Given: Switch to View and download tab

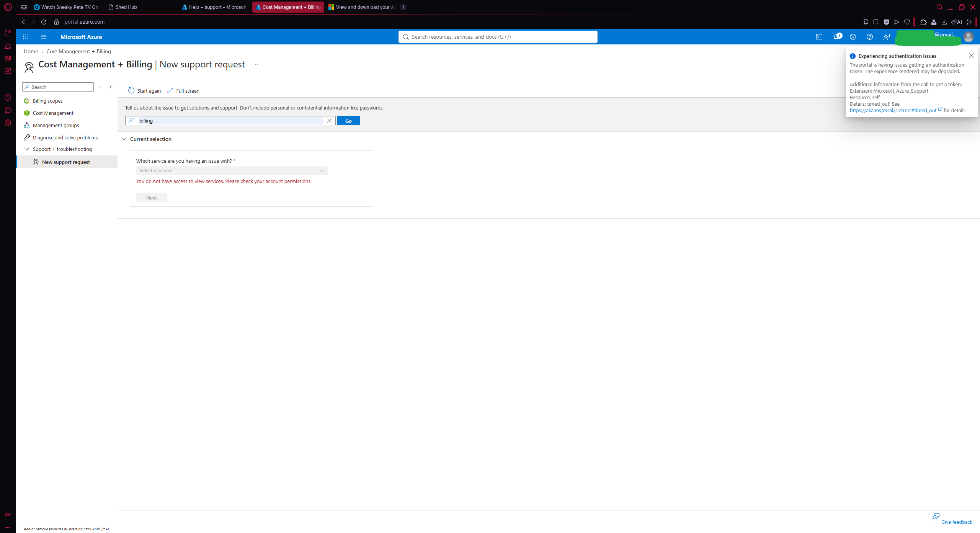Looking at the screenshot, I should click(x=362, y=7).
